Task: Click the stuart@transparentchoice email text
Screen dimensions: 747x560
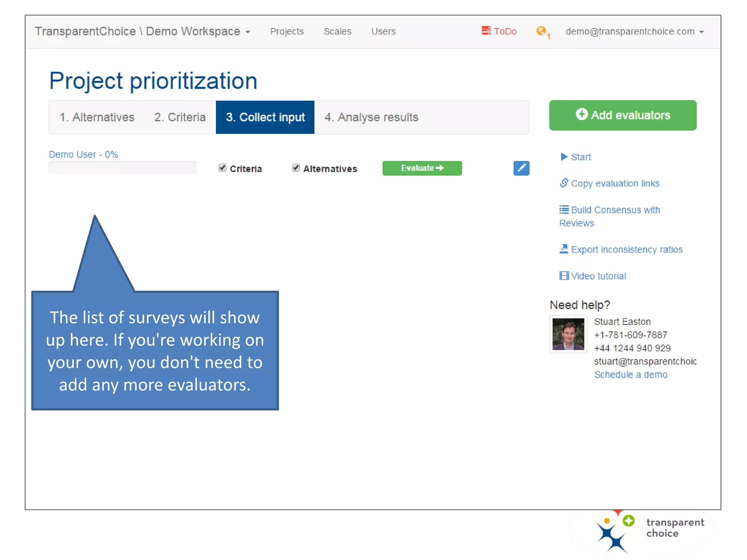Action: coord(645,361)
